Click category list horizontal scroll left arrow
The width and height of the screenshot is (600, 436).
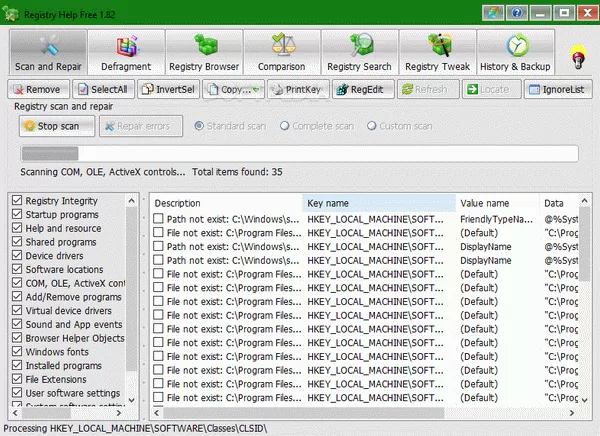[x=15, y=413]
